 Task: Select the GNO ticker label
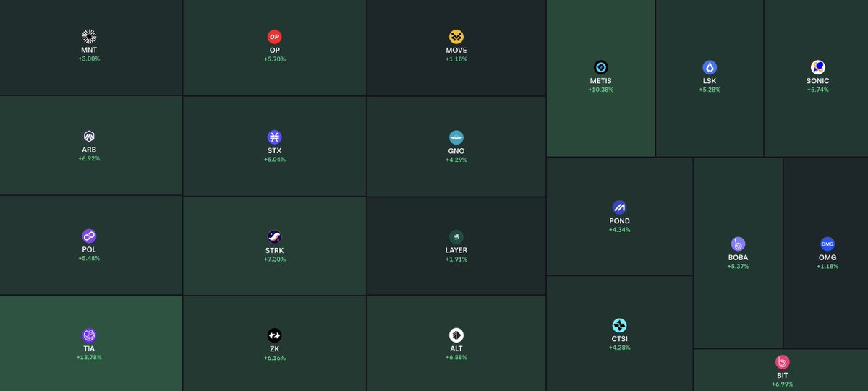(x=456, y=151)
